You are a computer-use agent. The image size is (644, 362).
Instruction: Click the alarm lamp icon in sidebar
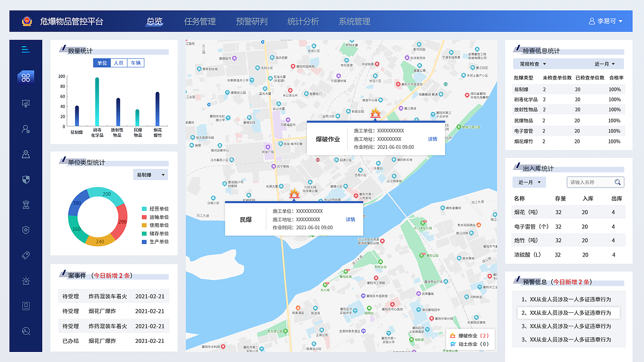[x=26, y=281]
